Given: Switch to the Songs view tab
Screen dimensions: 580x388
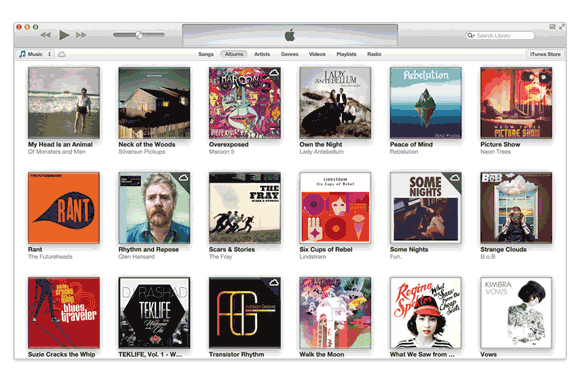Looking at the screenshot, I should click(206, 54).
